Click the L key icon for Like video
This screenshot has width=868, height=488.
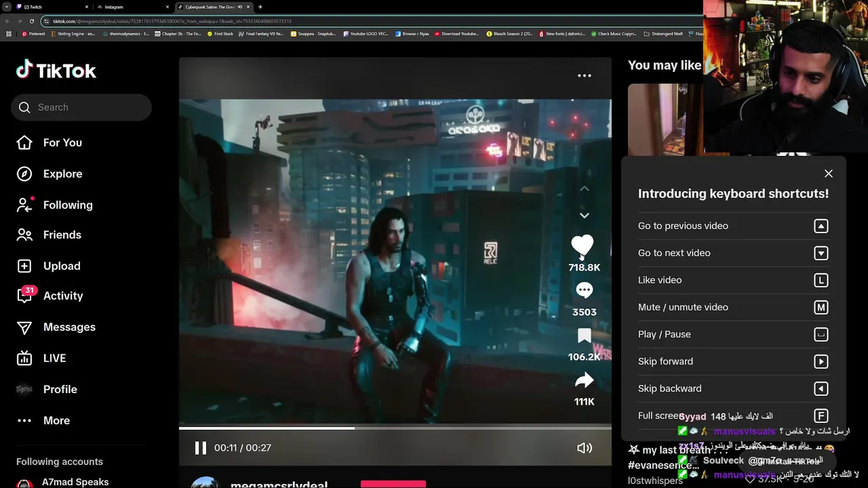point(821,280)
